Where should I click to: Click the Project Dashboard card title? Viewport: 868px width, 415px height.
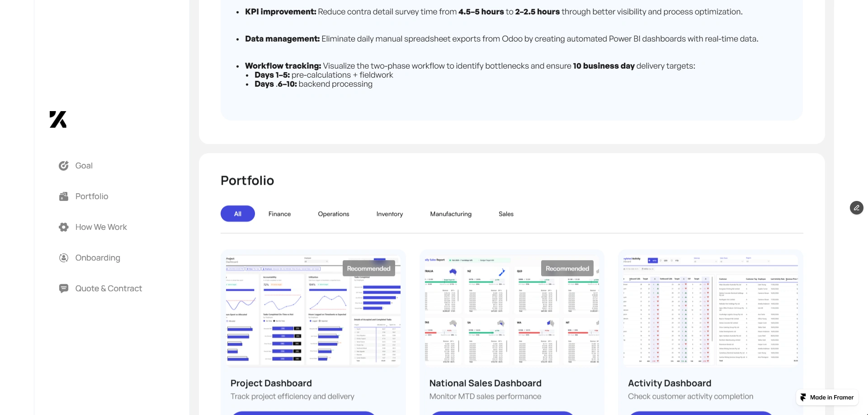click(x=271, y=383)
